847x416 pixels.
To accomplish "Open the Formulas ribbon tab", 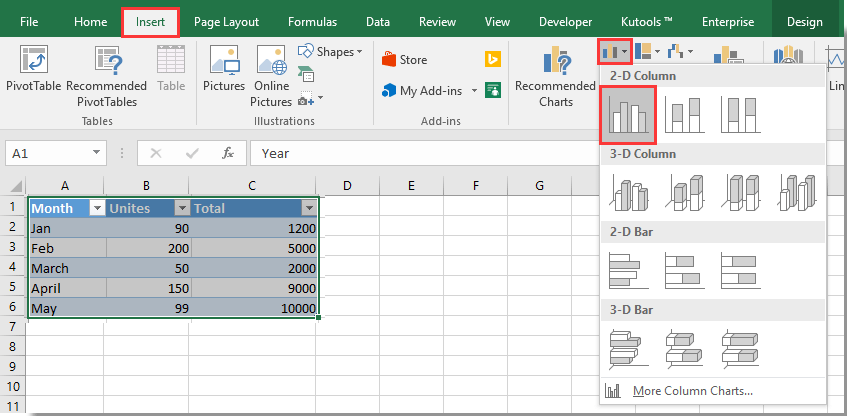I will [x=312, y=21].
